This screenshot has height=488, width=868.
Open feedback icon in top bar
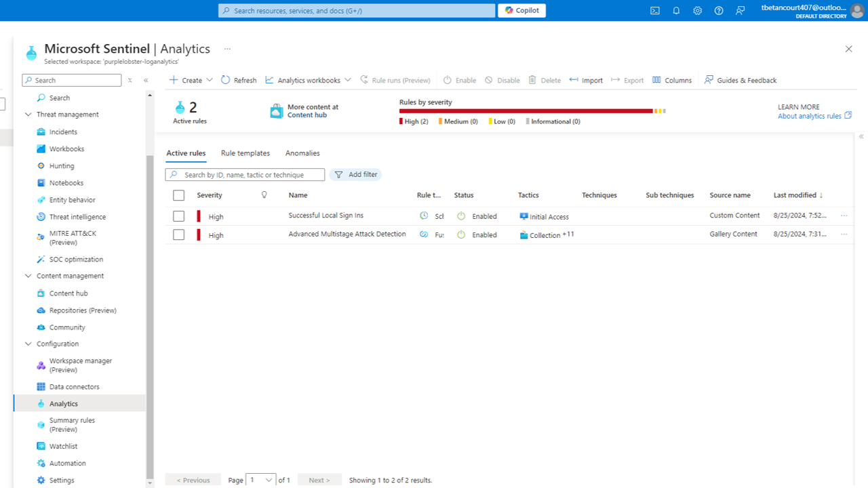(740, 10)
